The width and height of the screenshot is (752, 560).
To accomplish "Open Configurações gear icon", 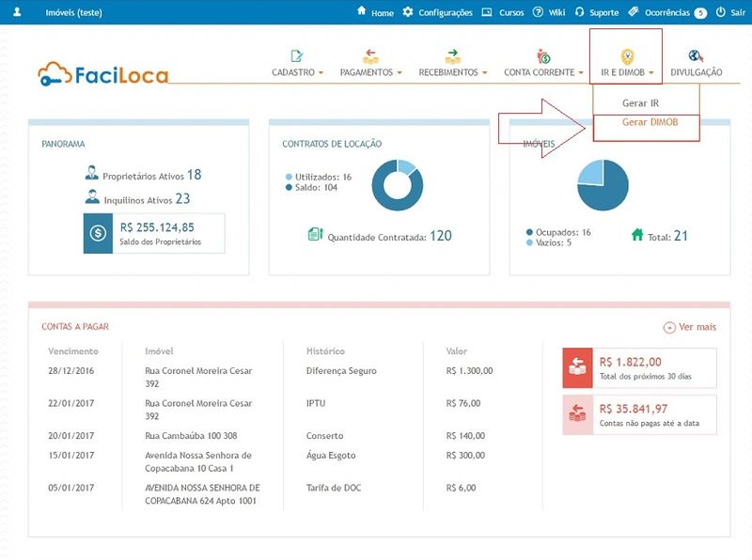I will 408,12.
